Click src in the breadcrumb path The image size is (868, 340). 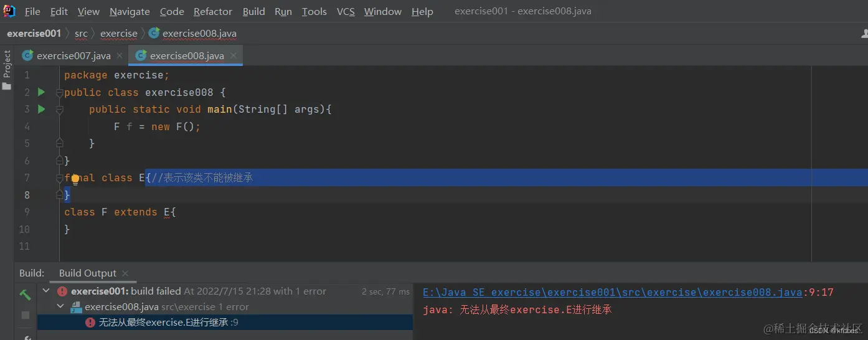click(x=81, y=33)
